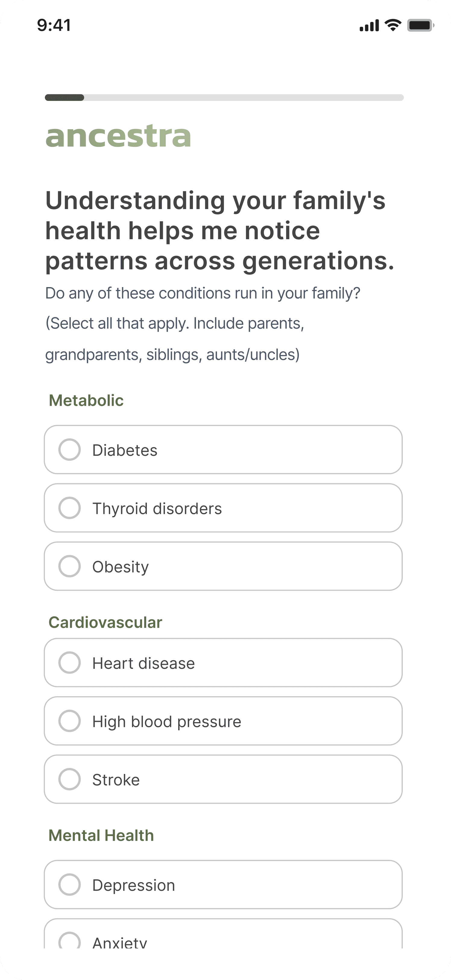Tap the Wi-Fi status icon

[x=393, y=25]
